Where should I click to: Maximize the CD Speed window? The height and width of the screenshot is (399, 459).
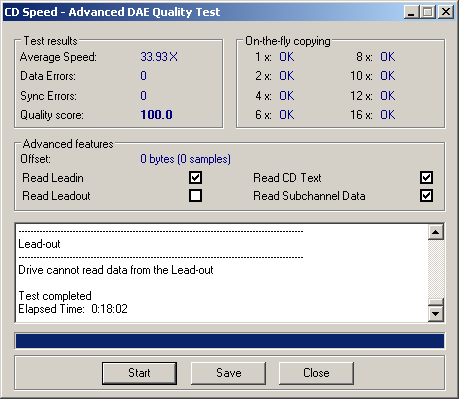click(428, 12)
